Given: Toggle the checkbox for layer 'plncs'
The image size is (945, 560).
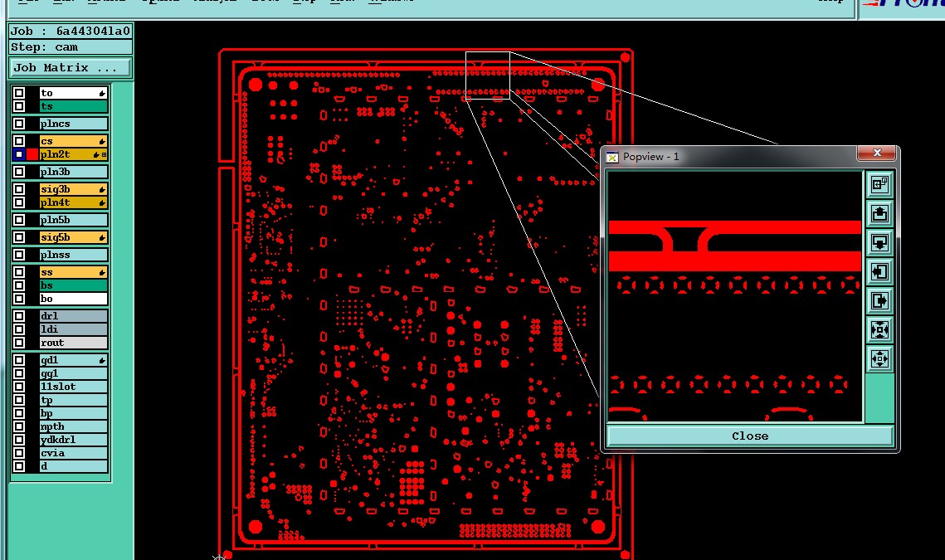Looking at the screenshot, I should tap(19, 124).
